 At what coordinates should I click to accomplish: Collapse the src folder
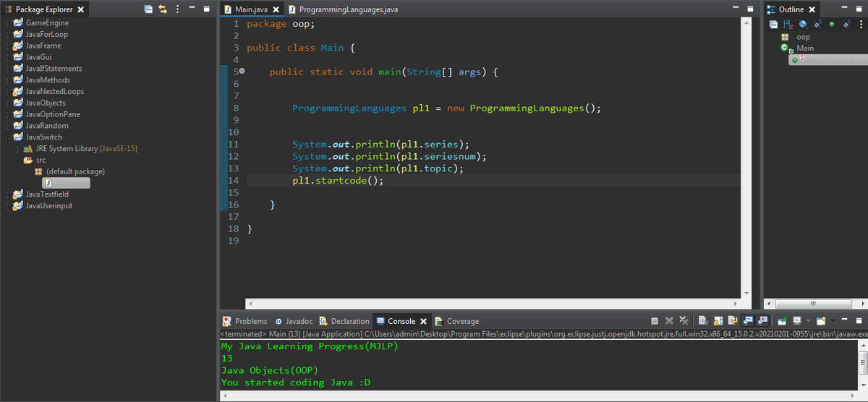coord(19,161)
